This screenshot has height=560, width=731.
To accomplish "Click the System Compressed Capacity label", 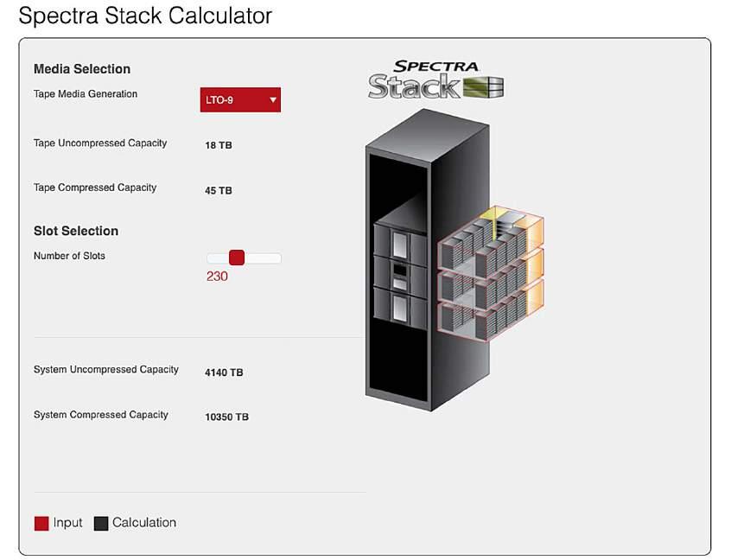I will pyautogui.click(x=101, y=415).
